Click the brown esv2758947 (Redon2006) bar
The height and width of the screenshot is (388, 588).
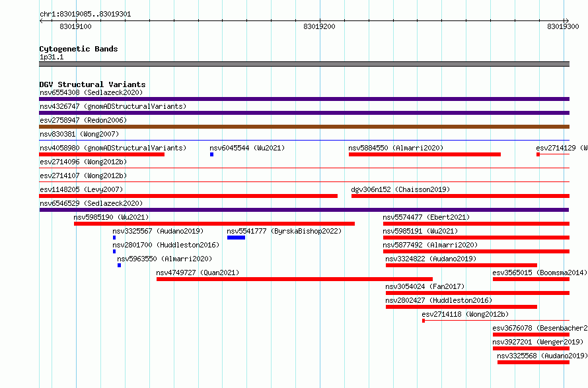pyautogui.click(x=304, y=127)
